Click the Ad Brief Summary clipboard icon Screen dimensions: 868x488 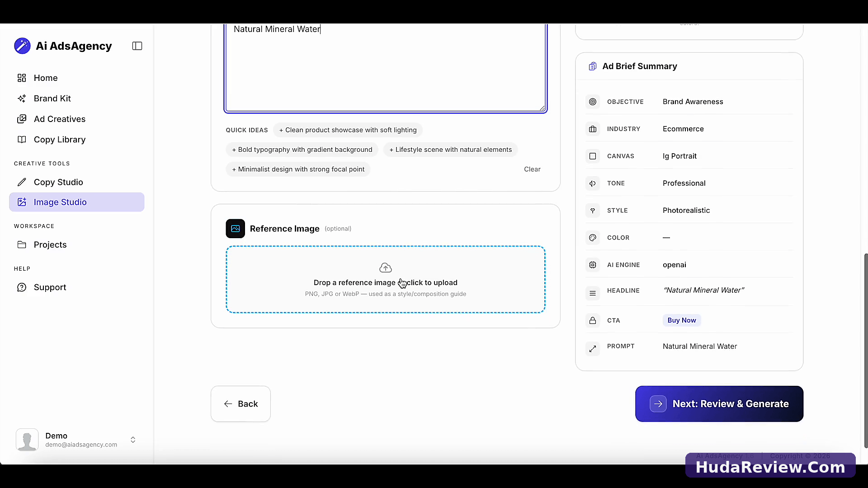[x=592, y=66]
